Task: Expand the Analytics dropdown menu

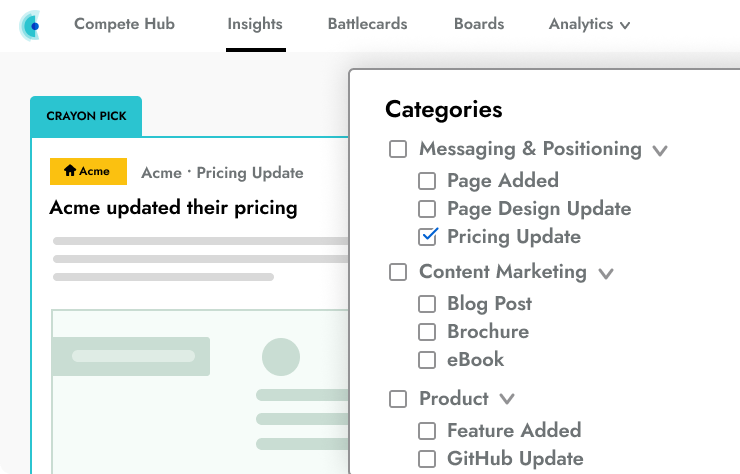Action: (x=589, y=24)
